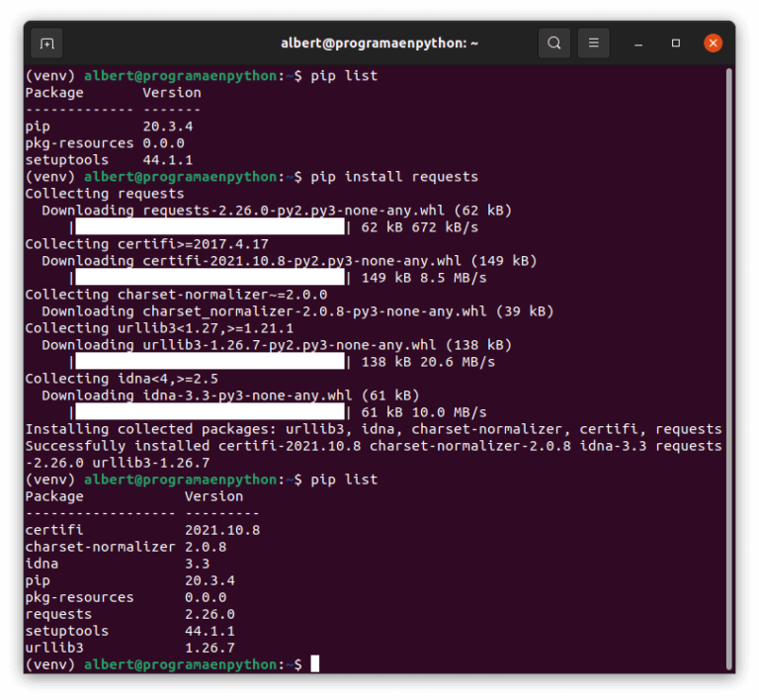
Task: Click 'Collecting charset-normalizer~=2.0.0' line
Action: pyautogui.click(x=176, y=295)
